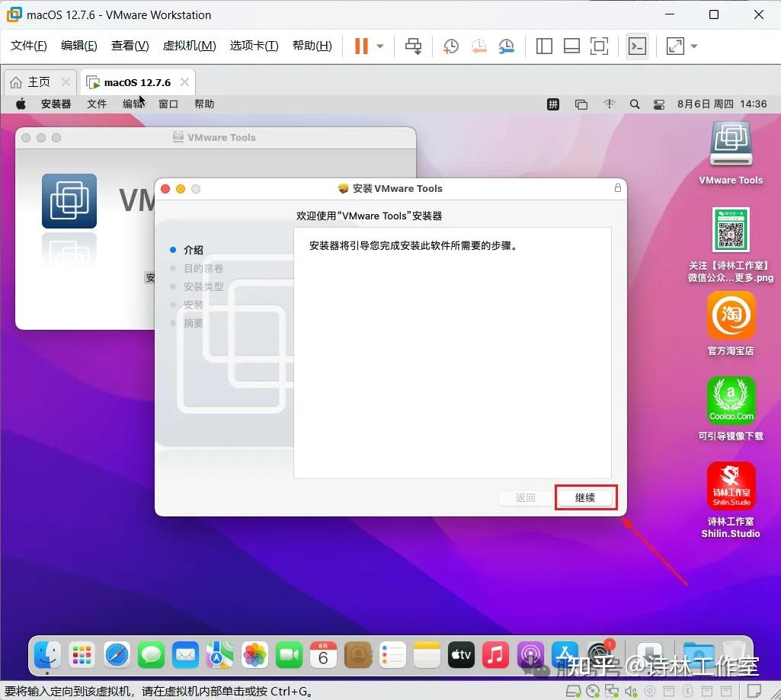Open Calendar from the Dock
Image resolution: width=781 pixels, height=700 pixels.
pyautogui.click(x=323, y=654)
